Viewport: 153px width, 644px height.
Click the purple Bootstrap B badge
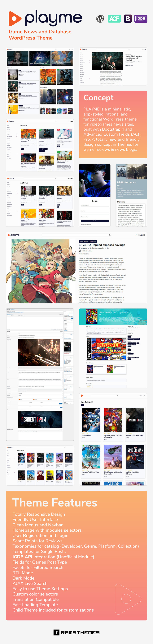[128, 18]
